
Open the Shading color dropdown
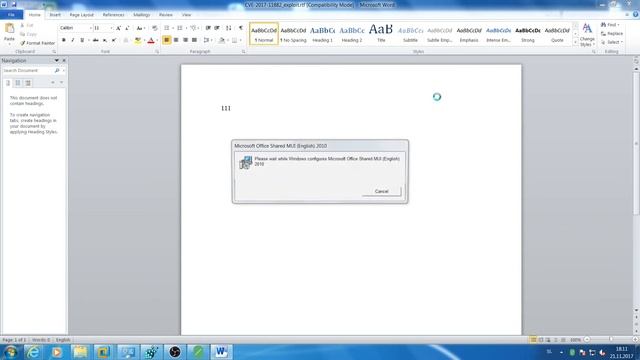click(228, 40)
